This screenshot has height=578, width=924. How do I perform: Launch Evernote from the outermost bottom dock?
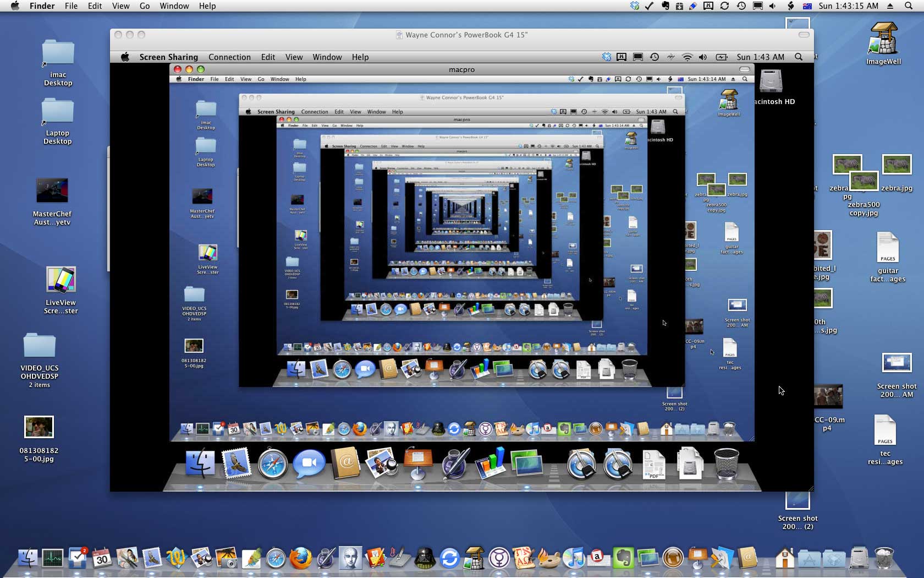623,558
